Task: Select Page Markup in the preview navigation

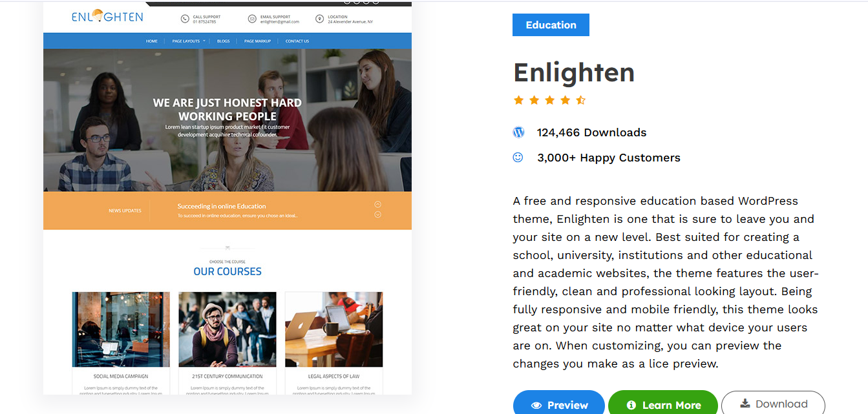Action: coord(257,41)
